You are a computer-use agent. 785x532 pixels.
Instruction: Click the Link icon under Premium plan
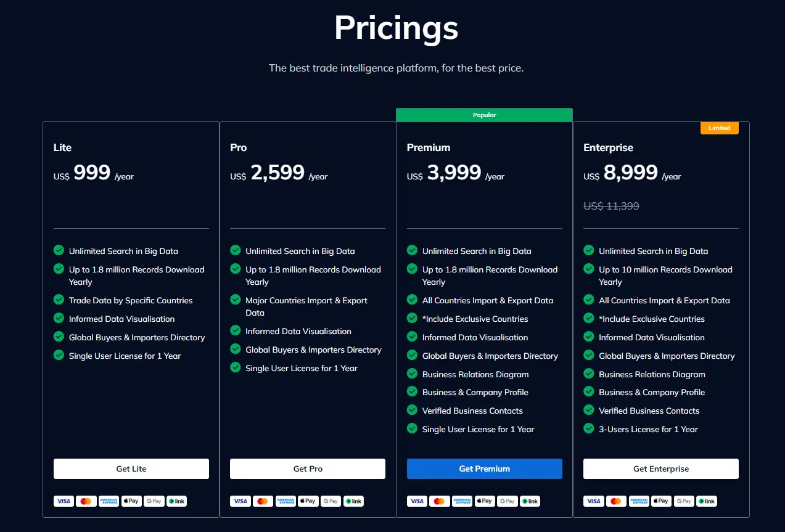[x=530, y=501]
